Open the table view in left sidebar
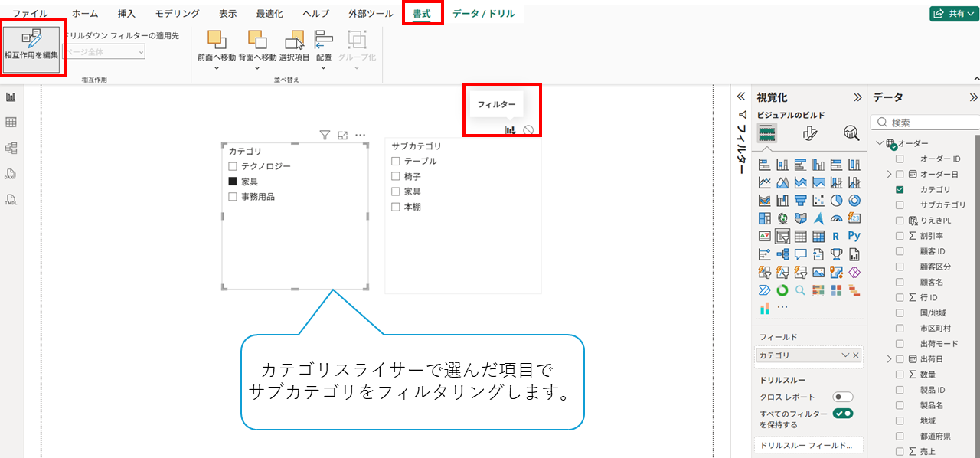980x458 pixels. pos(11,123)
